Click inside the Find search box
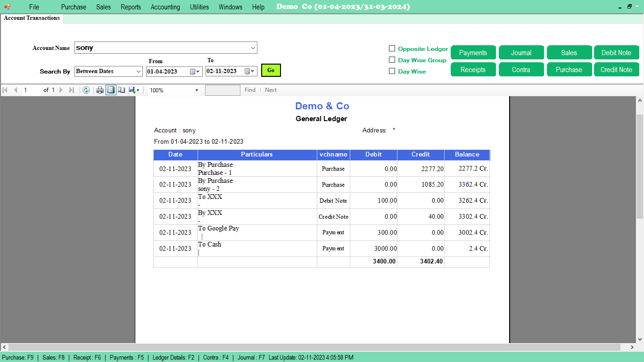The width and height of the screenshot is (644, 362). [223, 90]
